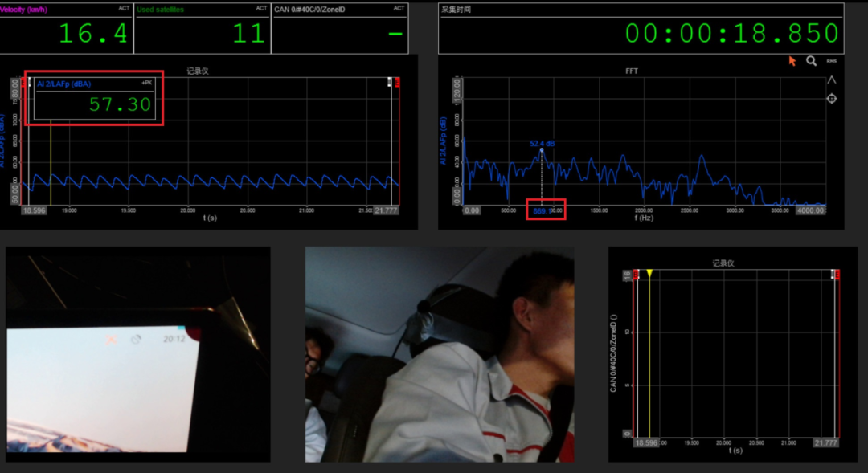Click the 18.596 start time on LAFp recorder
This screenshot has width=868, height=473.
34,210
